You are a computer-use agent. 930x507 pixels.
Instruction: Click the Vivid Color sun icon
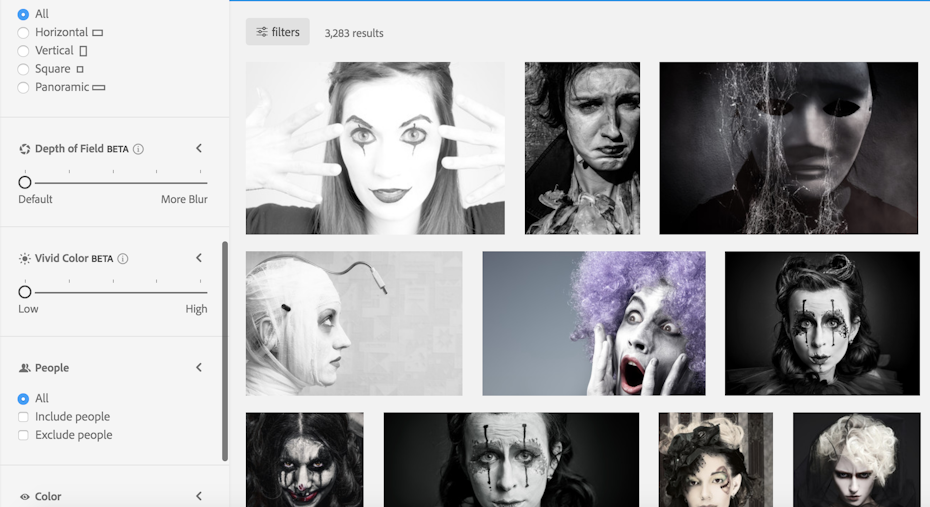pyautogui.click(x=25, y=258)
